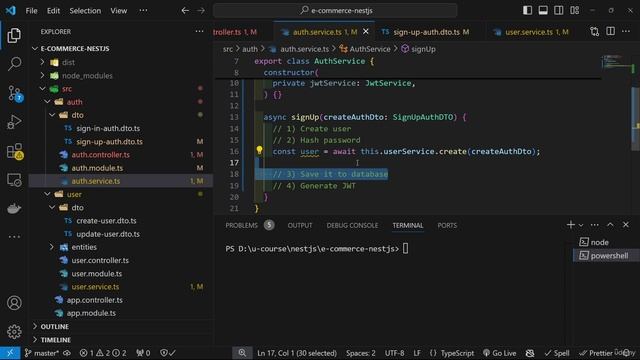Switch to user.service.ts tab

(531, 32)
